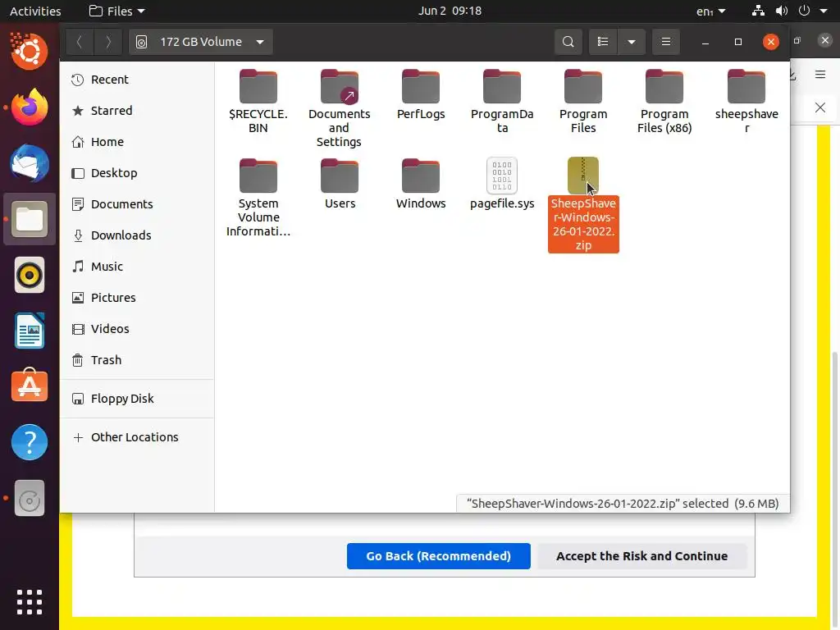
Task: Go to Pictures in the sidebar
Action: (x=137, y=297)
